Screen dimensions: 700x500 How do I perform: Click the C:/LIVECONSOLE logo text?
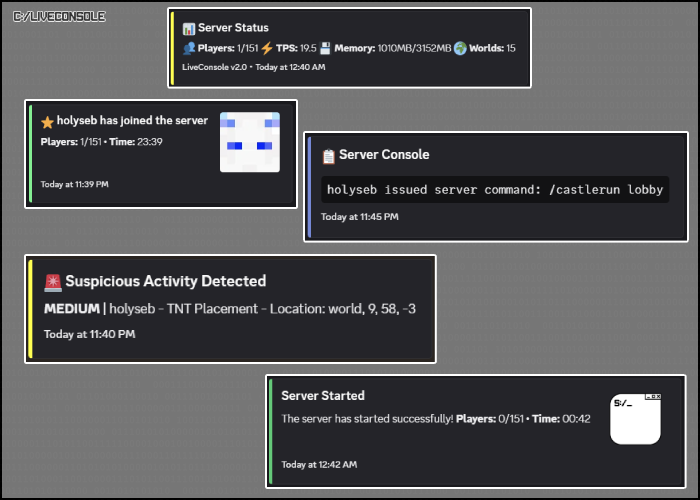click(x=59, y=17)
